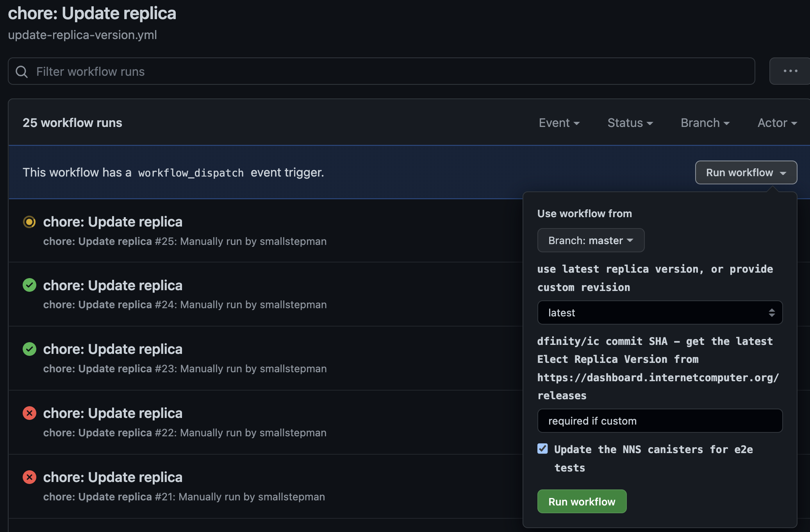Focus the 'required if custom' commit SHA field

click(660, 421)
